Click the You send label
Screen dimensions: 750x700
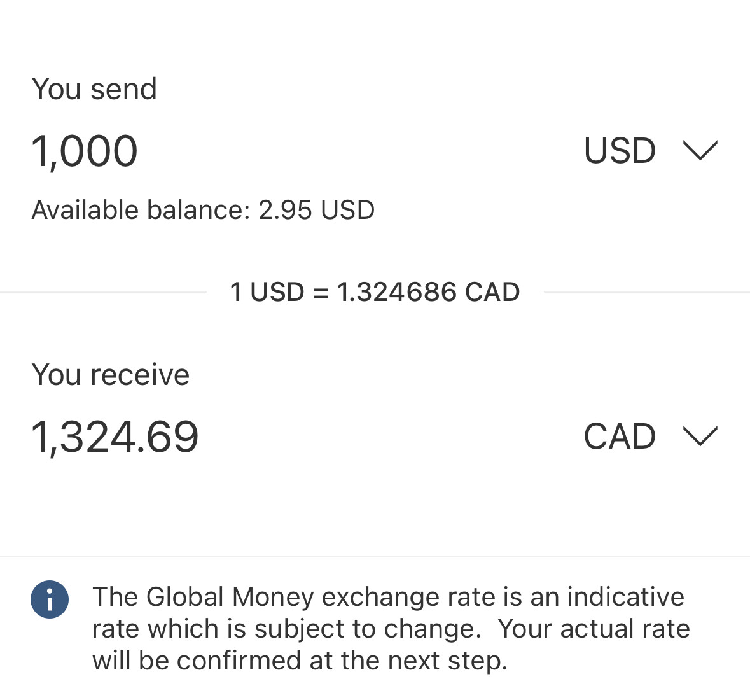click(x=94, y=88)
